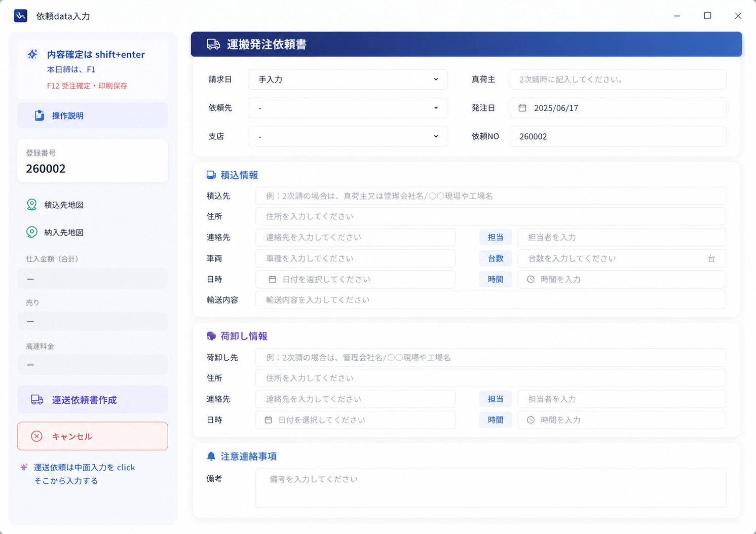Click the 売り value field
Viewport: 756px width, 534px height.
tap(93, 322)
